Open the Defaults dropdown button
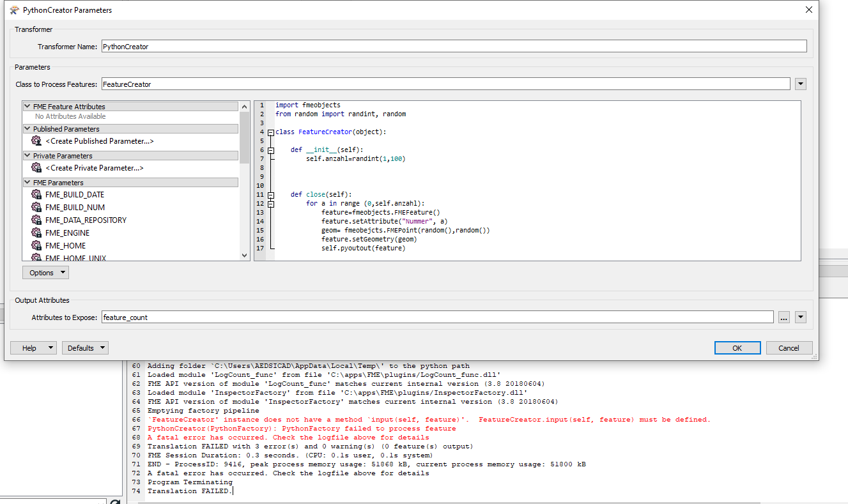Viewport: 848px width, 504px height. 85,348
